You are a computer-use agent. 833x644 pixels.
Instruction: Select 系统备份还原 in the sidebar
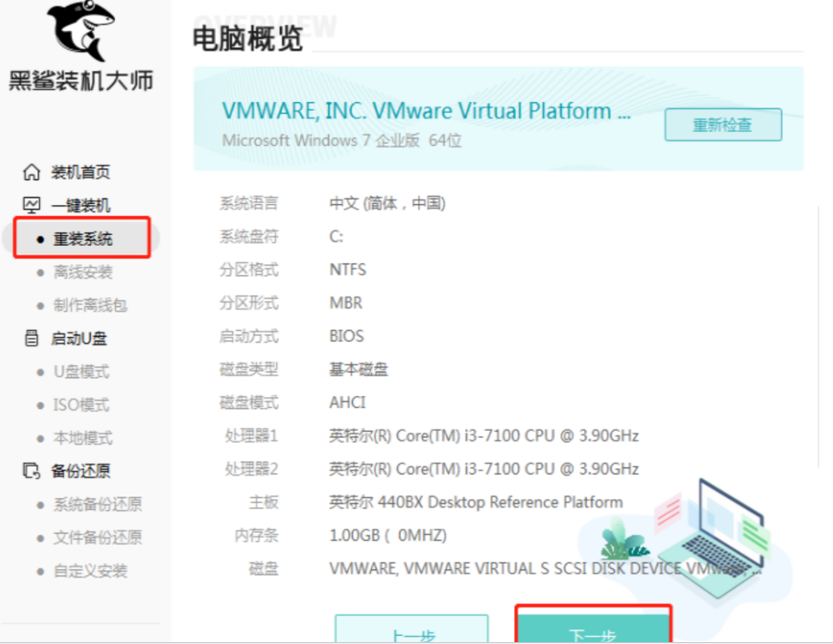coord(98,505)
